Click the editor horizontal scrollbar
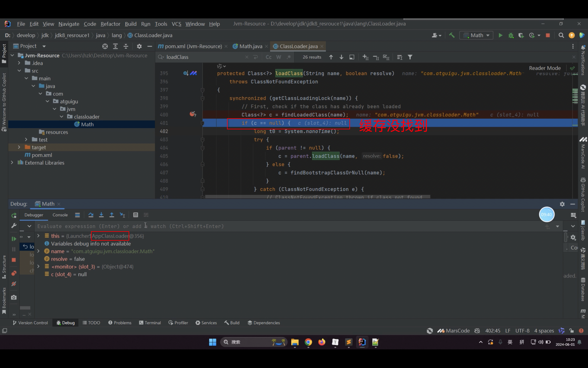This screenshot has width=588, height=368. 317,197
